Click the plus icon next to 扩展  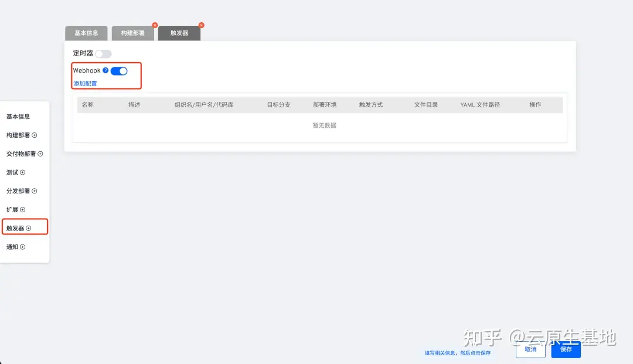[22, 209]
